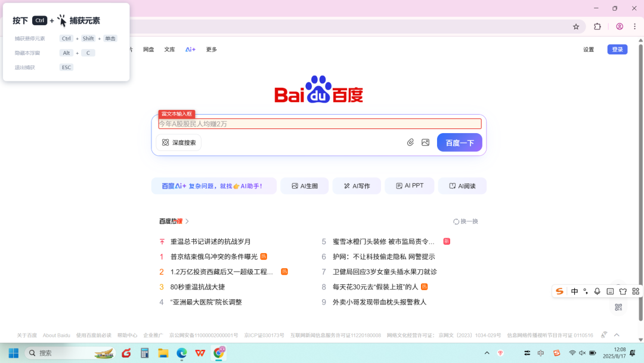Bookmark this page with the star icon

(x=576, y=27)
